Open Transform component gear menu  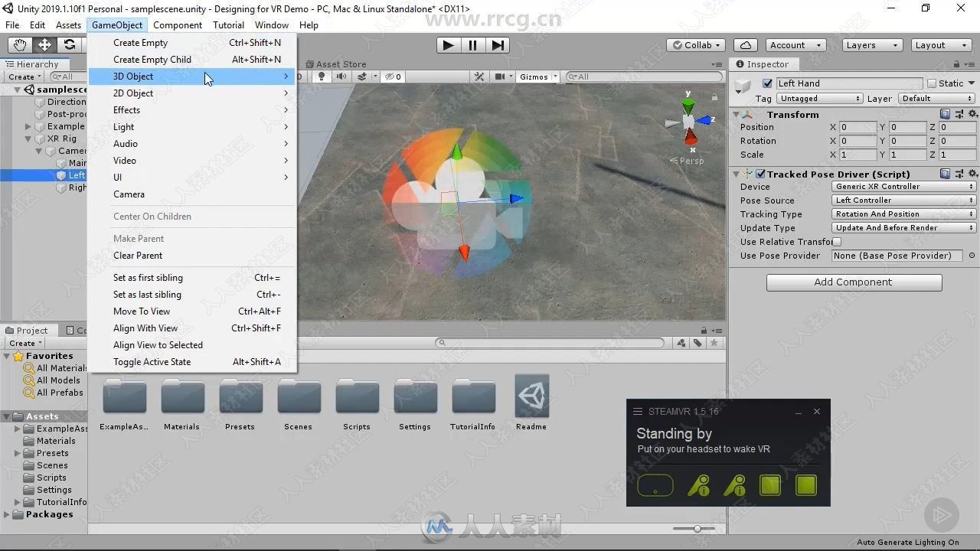click(x=973, y=114)
